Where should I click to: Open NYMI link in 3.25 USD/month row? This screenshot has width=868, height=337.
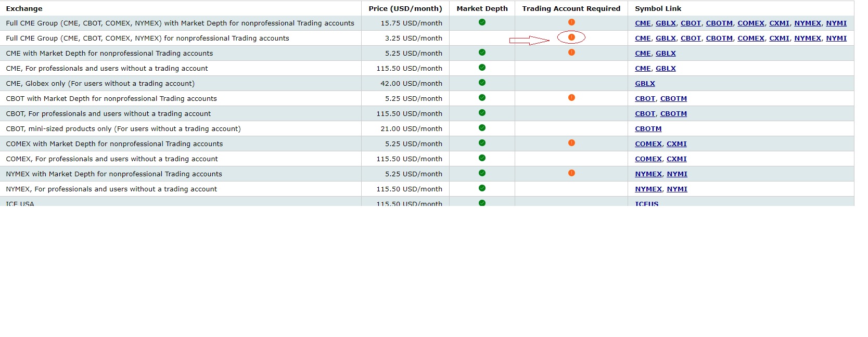tap(836, 38)
